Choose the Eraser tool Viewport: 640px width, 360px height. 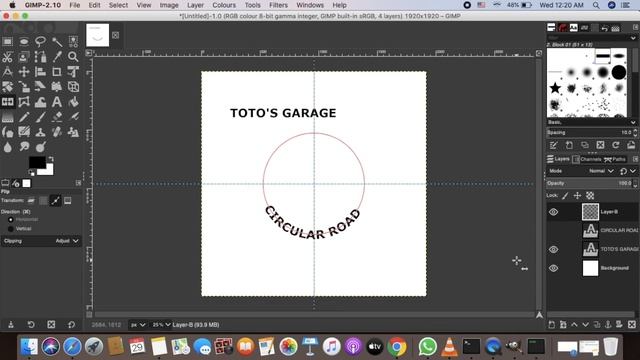click(x=57, y=117)
